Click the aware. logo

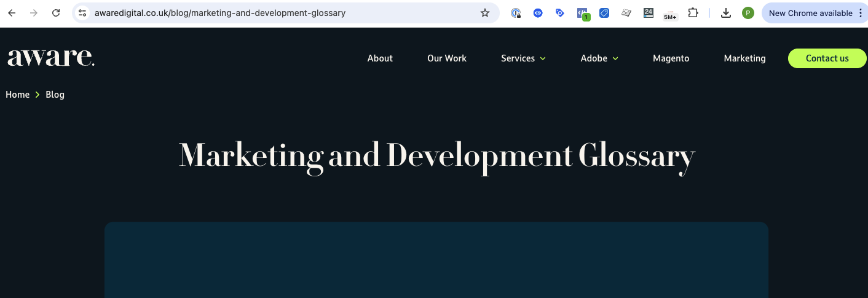[x=51, y=58]
